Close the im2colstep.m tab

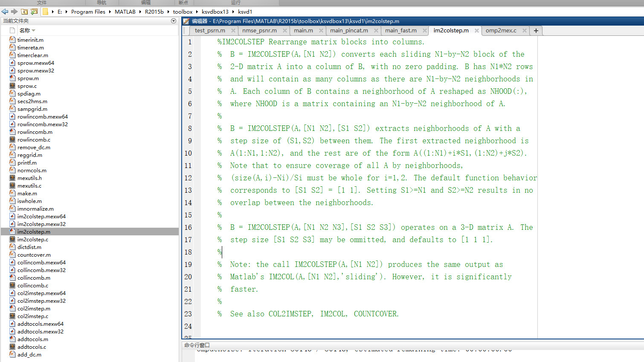click(477, 30)
